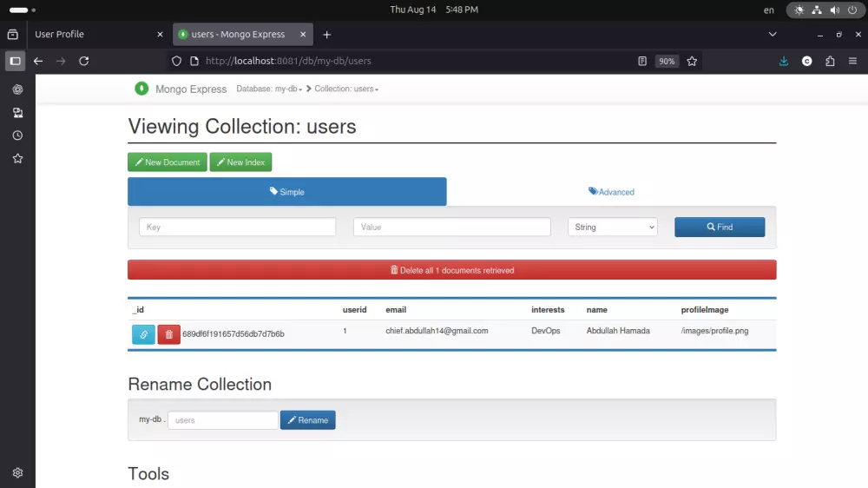Expand the Collection: users dropdown
This screenshot has height=488, width=868.
(x=346, y=89)
